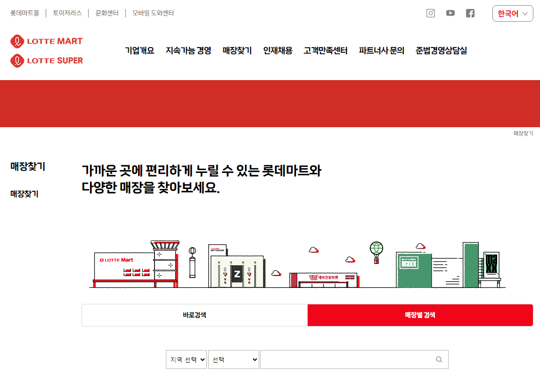This screenshot has height=392, width=540.
Task: Switch to the 매장별 검색 tab
Action: 420,315
